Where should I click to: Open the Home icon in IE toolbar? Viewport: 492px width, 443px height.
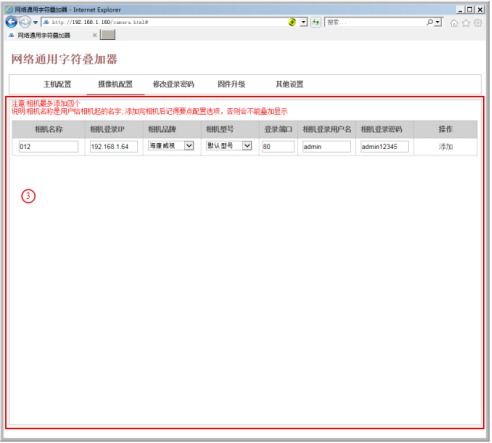(x=454, y=23)
